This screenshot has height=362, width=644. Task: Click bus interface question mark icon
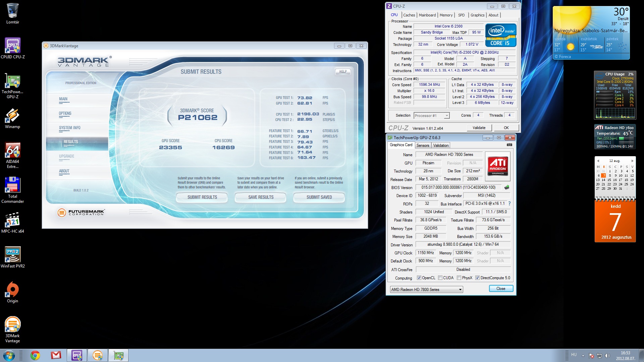509,203
